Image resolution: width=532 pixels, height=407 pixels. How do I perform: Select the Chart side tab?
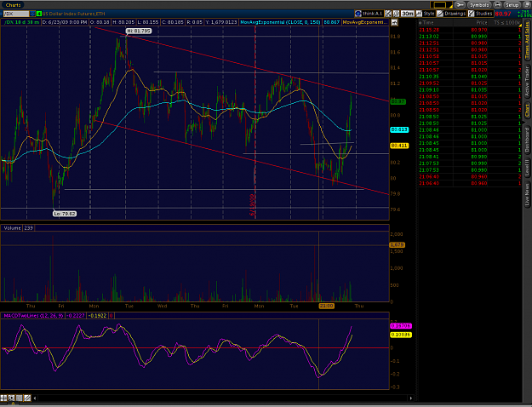(527, 111)
